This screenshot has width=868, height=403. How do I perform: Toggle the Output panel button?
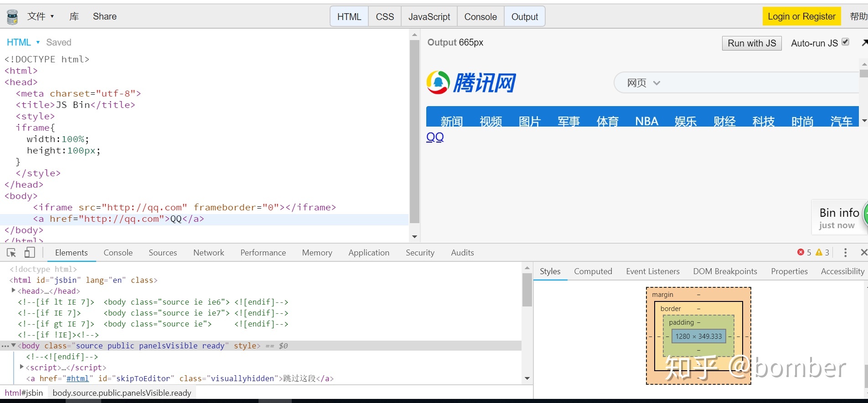(x=525, y=17)
